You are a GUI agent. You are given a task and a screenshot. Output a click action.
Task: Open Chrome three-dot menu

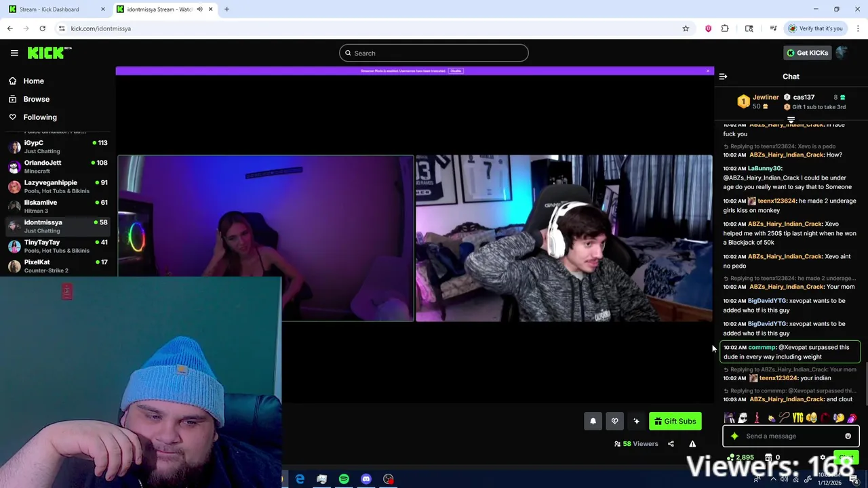(858, 28)
